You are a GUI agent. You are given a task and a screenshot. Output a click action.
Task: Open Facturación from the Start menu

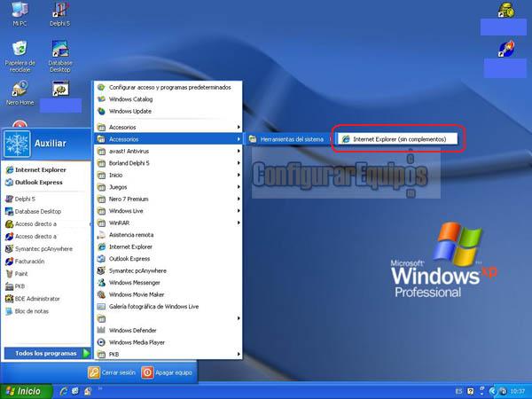point(25,262)
